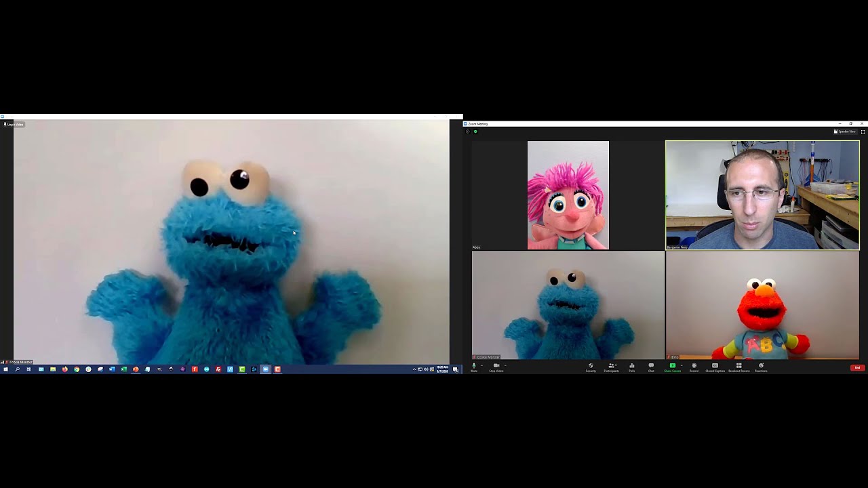Open the Security menu in Zoom
868x488 pixels.
[x=591, y=367]
